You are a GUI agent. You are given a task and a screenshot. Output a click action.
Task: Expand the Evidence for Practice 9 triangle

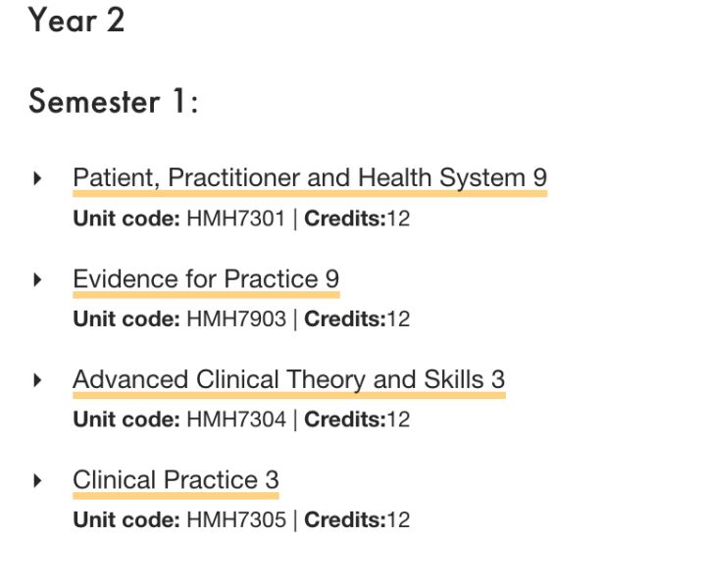[x=38, y=280]
